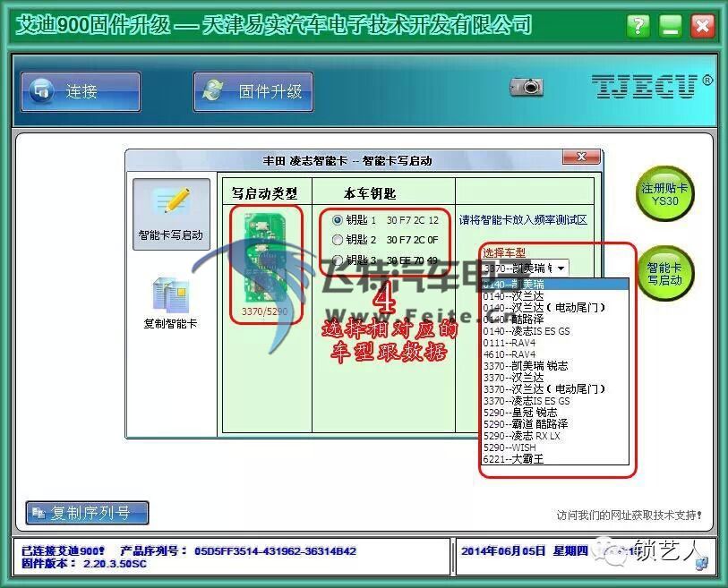Choose 3370--凯美瑞 锐志 list option
728x588 pixels.
[x=555, y=366]
